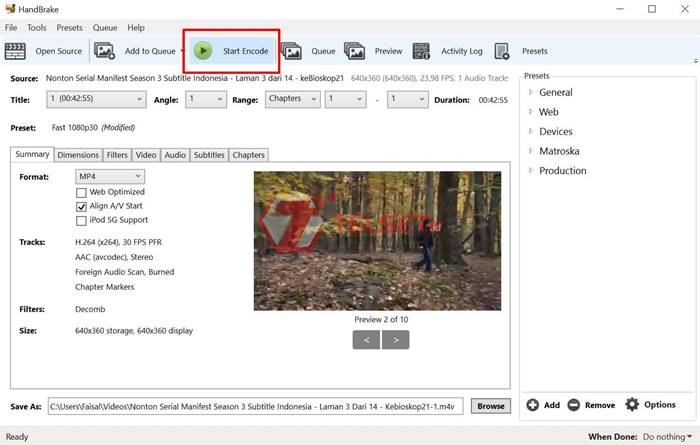Tick the iPod 5G Support checkbox
This screenshot has width=700, height=445.
(x=82, y=220)
